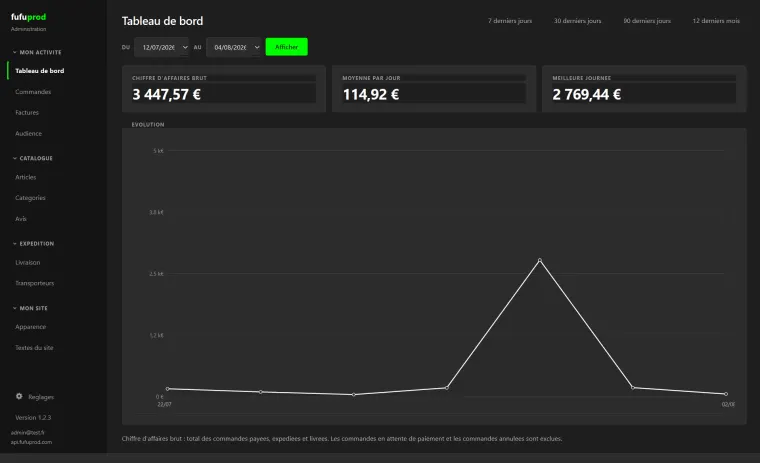The image size is (760, 463).
Task: Open Transporteurs under Expedition
Action: point(34,283)
